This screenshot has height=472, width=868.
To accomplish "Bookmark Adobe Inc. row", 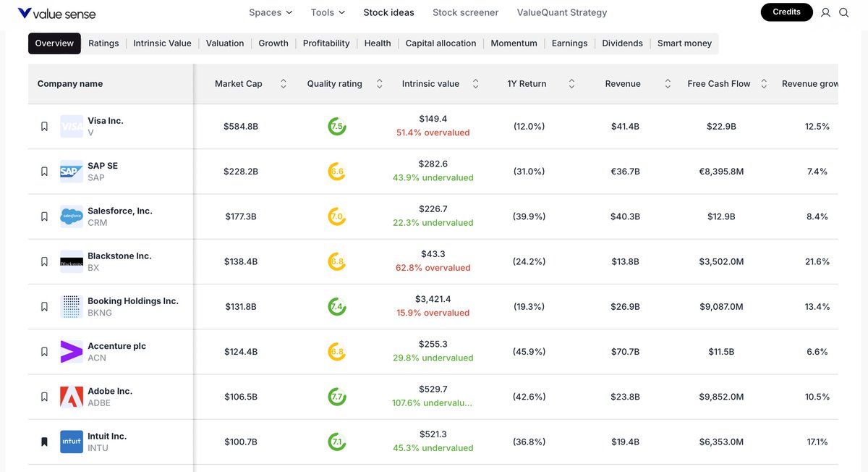I will click(44, 397).
